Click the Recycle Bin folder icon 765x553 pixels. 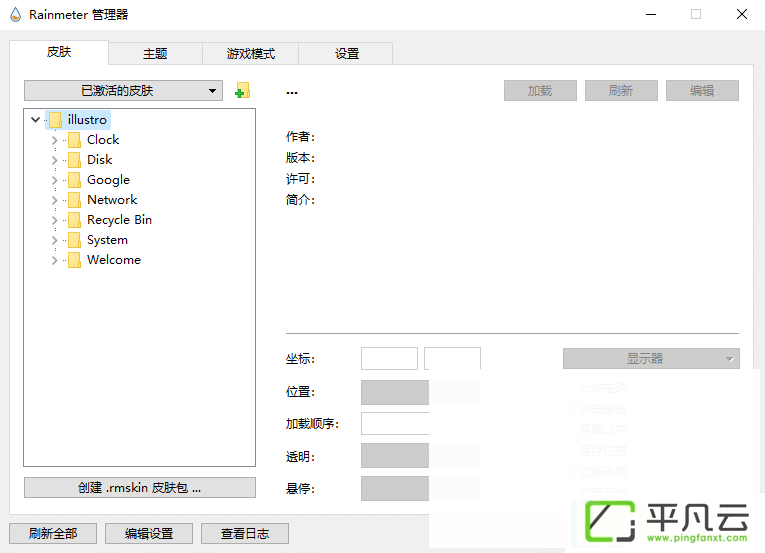[x=75, y=220]
